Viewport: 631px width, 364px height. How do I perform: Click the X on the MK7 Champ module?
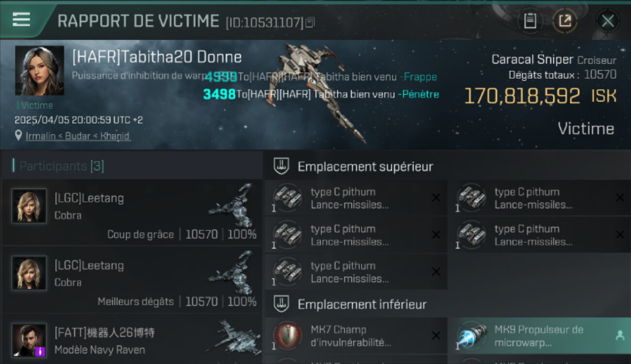(x=436, y=335)
